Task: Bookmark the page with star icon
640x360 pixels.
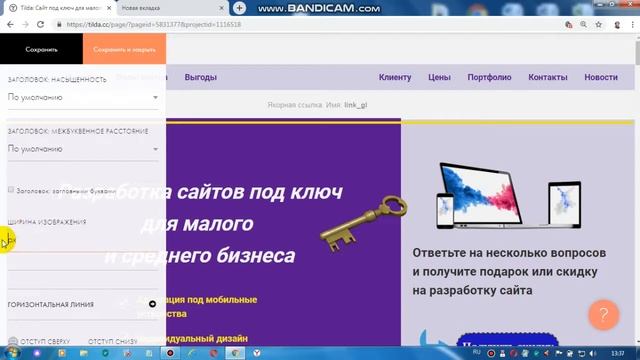Action: (x=599, y=24)
